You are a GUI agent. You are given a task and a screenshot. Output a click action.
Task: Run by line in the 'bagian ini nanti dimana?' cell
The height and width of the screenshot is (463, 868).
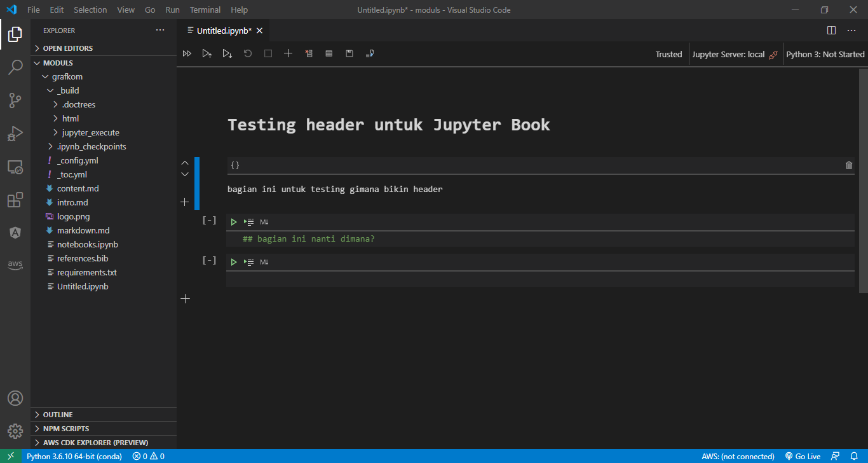tap(249, 222)
